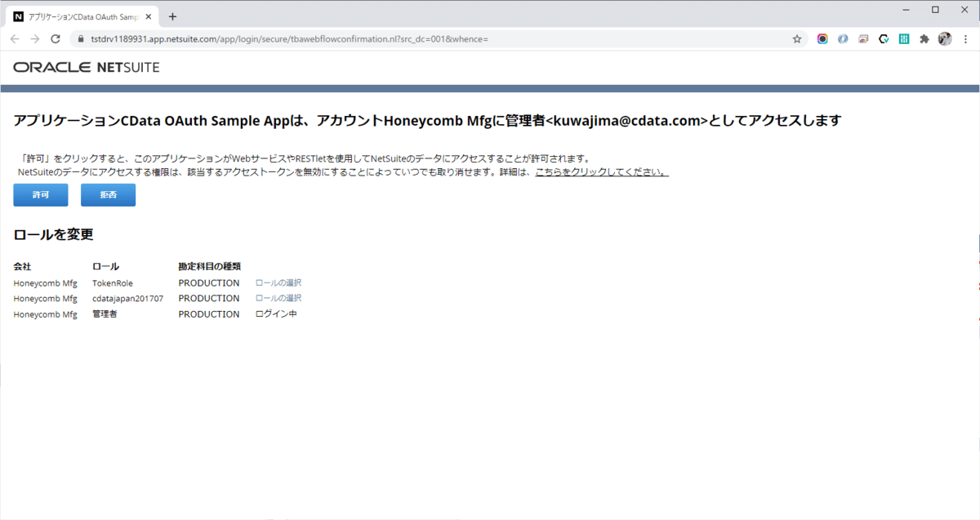980x520 pixels.
Task: Click the 拒否 (Deny) button
Action: 108,196
